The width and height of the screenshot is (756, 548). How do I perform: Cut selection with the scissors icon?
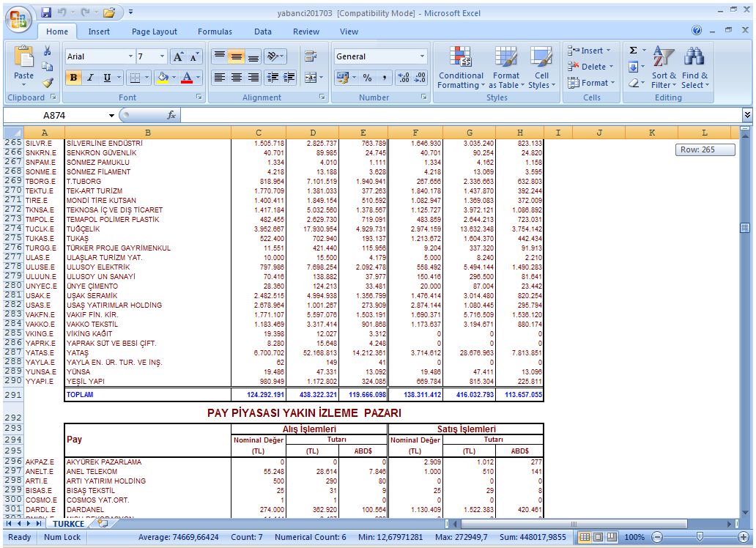[x=47, y=51]
